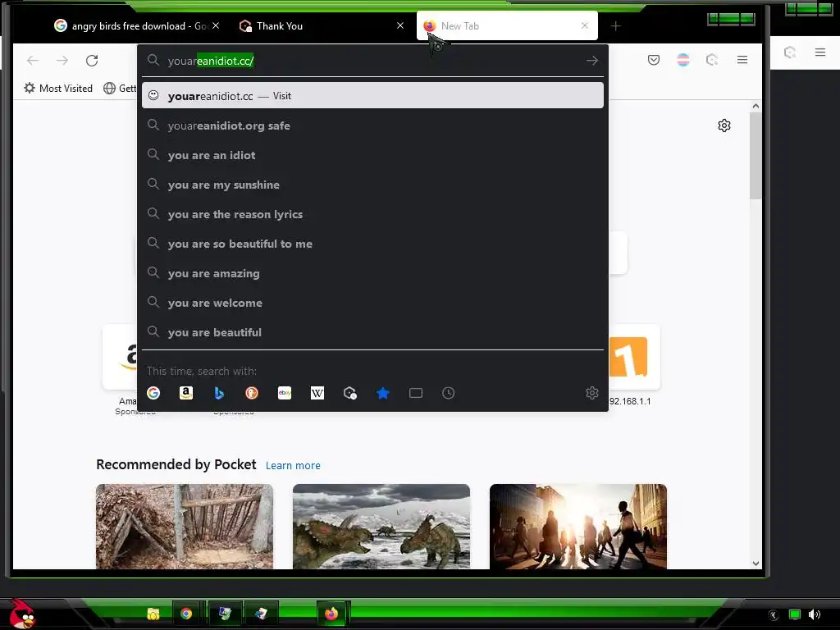
Task: Open search settings gear in dropdown
Action: (x=592, y=393)
